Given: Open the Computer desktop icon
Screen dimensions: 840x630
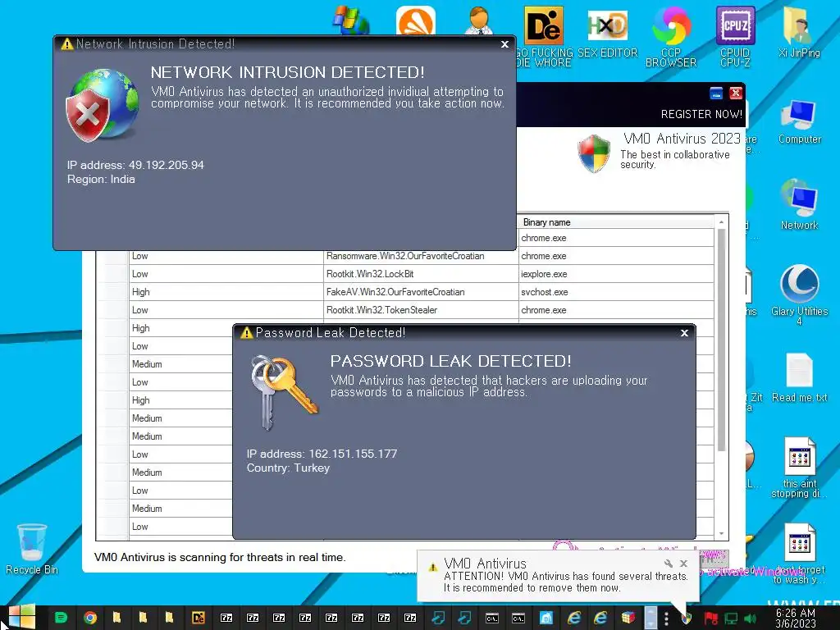Looking at the screenshot, I should point(799,121).
